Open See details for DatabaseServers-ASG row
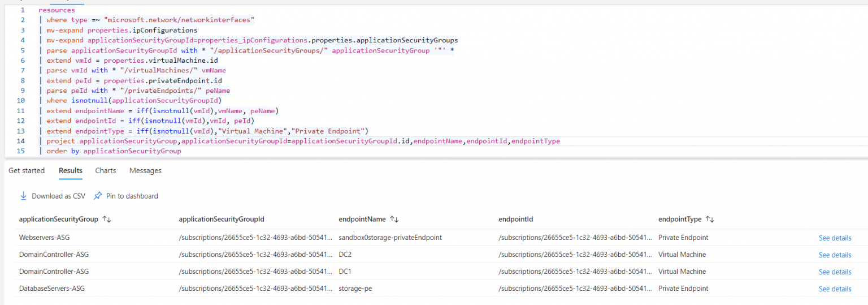 pyautogui.click(x=835, y=289)
